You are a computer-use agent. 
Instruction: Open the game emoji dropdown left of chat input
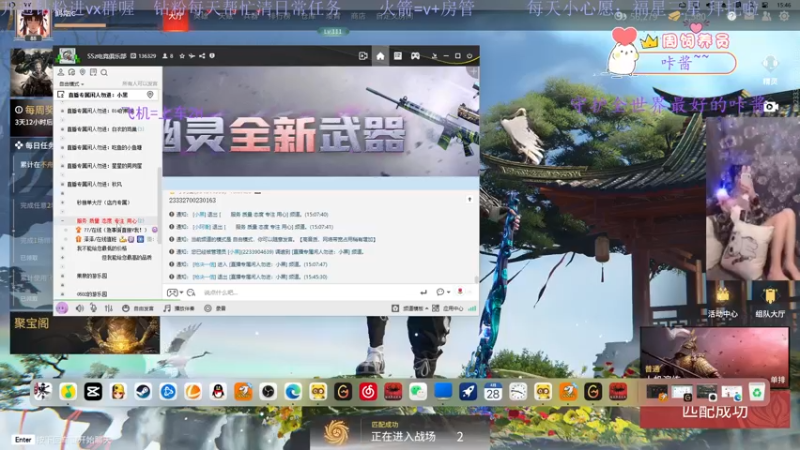[174, 292]
